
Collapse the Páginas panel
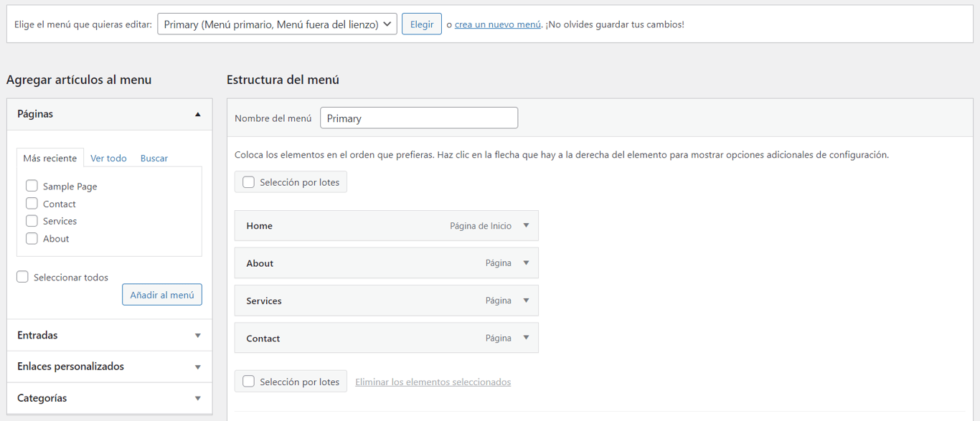(x=197, y=114)
